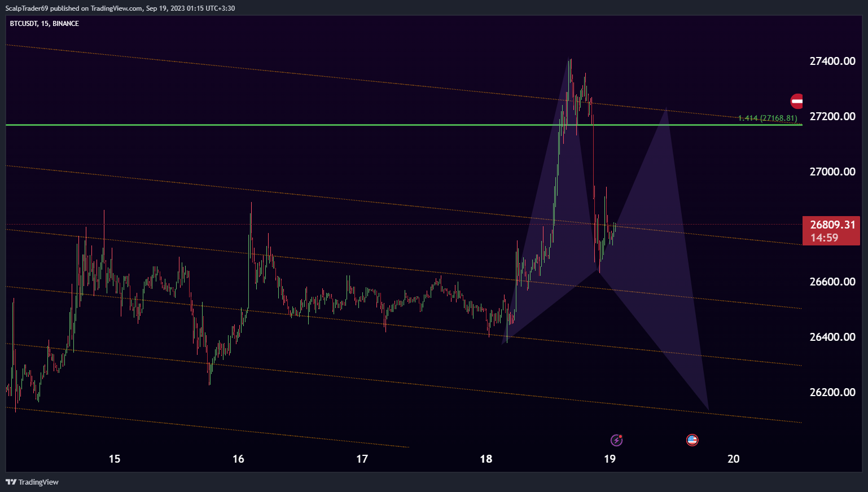The image size is (868, 492).
Task: Click the 26600.00 price axis label
Action: point(832,282)
